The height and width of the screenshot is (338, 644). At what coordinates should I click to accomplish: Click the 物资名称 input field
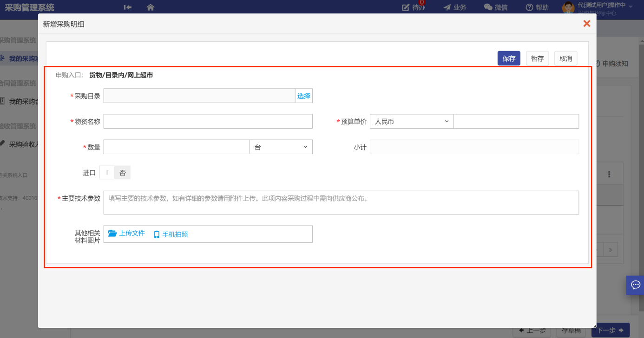click(x=208, y=122)
